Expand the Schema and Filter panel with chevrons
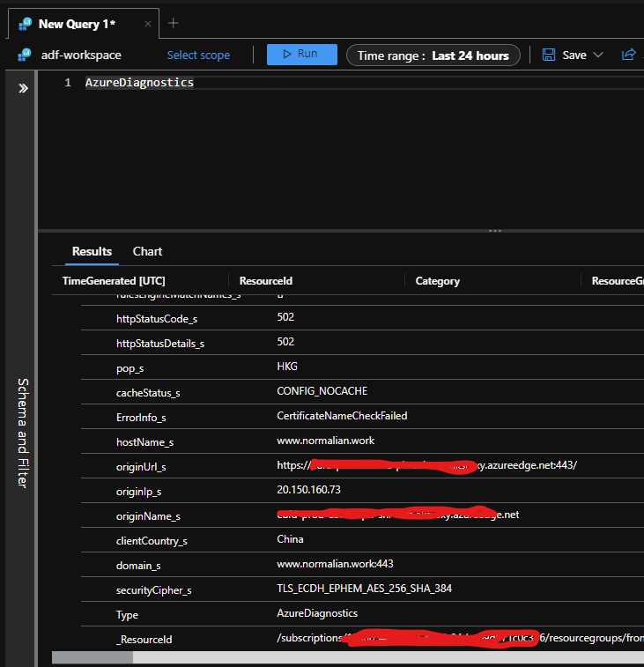Screen dimensions: 644x667 coord(24,88)
